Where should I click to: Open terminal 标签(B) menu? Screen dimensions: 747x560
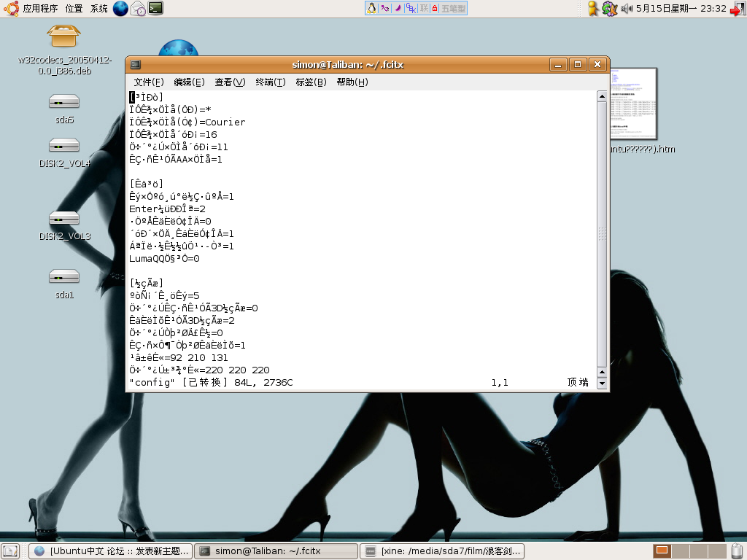pos(311,82)
